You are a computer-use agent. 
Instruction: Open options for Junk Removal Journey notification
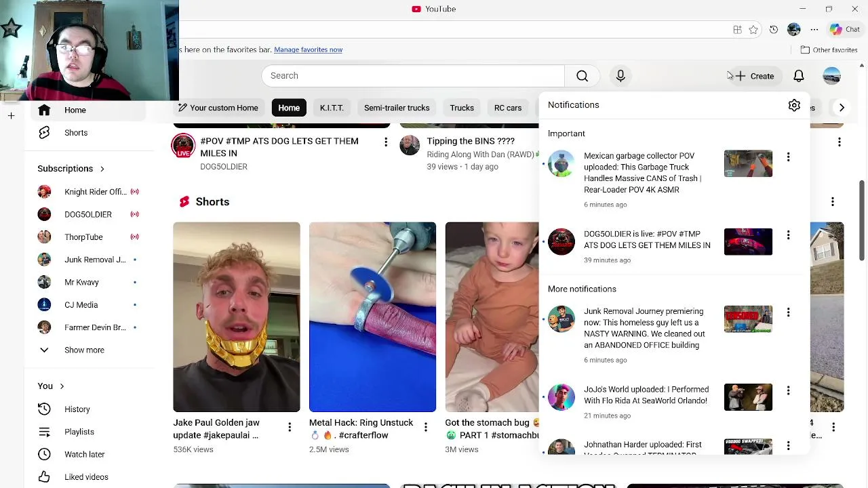pos(788,312)
